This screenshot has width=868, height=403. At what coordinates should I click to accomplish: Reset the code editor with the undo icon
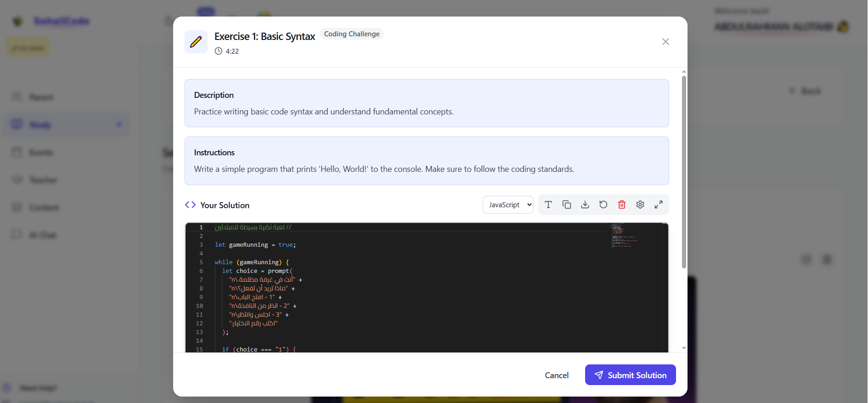coord(603,204)
